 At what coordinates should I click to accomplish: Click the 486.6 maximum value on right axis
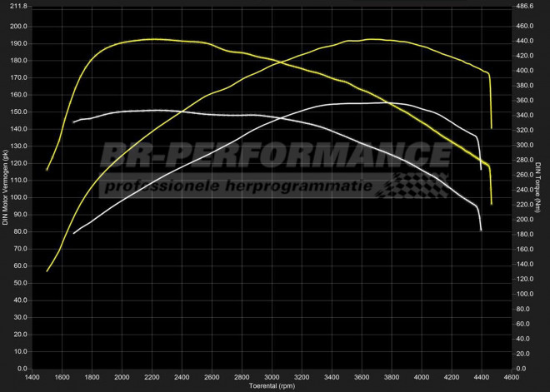pyautogui.click(x=526, y=6)
